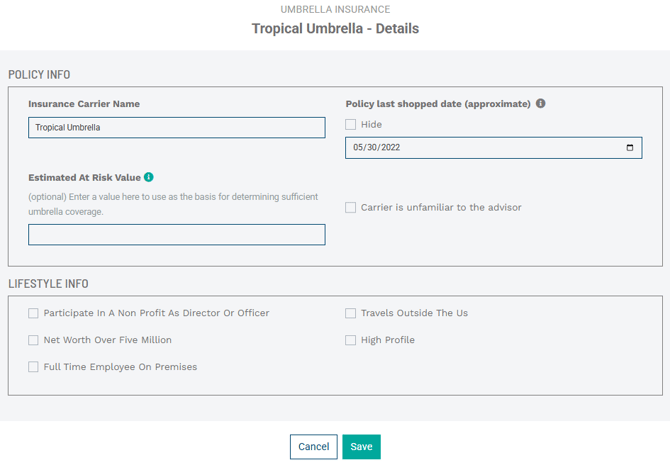
Task: Select the day segment of the date field
Action: pyautogui.click(x=372, y=148)
